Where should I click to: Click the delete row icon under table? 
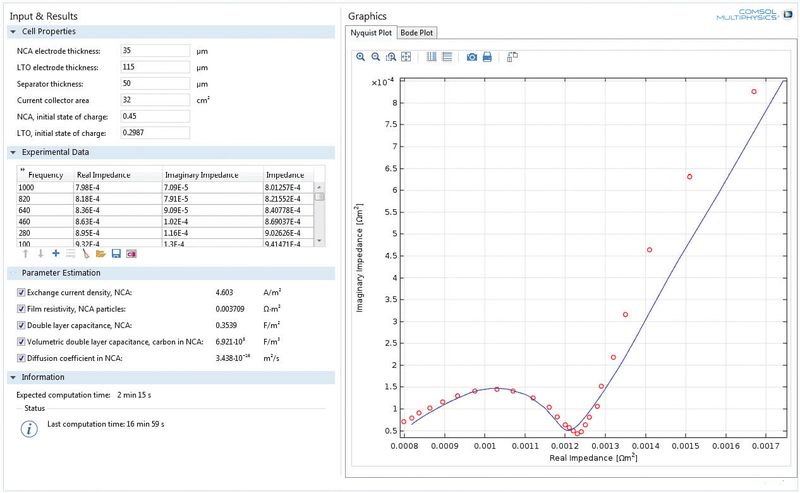pyautogui.click(x=70, y=254)
